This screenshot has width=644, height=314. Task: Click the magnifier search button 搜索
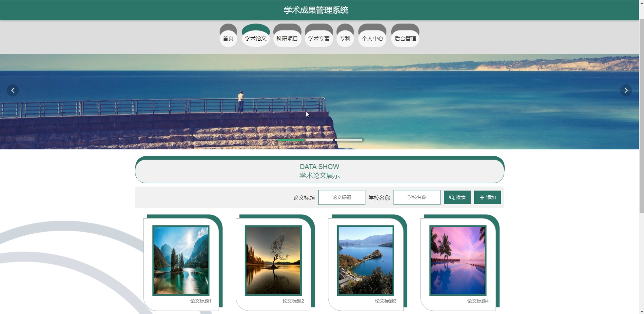click(457, 197)
